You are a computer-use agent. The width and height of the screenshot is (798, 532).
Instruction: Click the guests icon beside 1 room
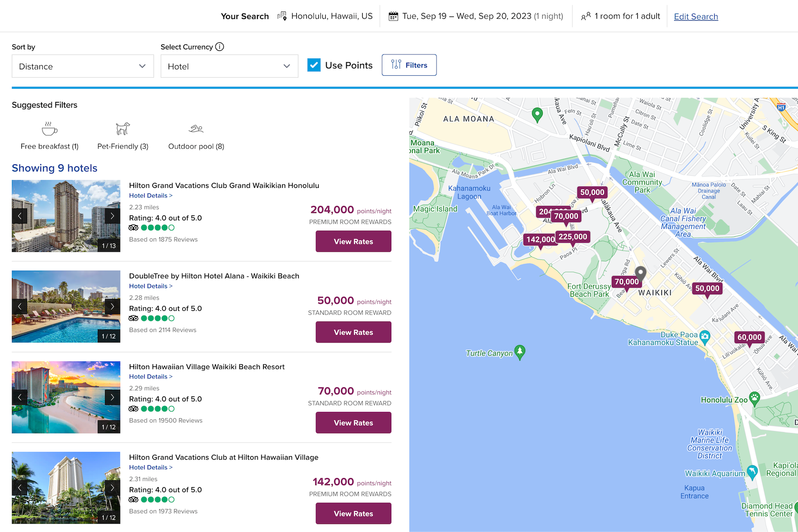click(586, 16)
